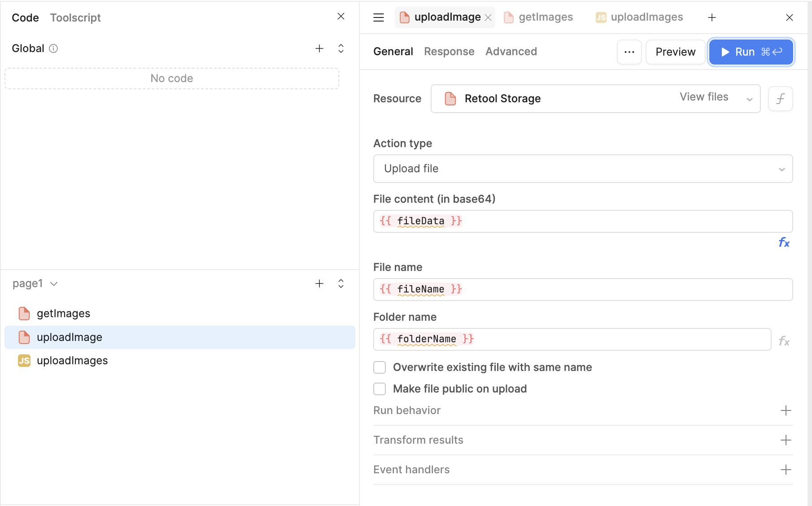
Task: Open the Action type Upload file dropdown
Action: [582, 169]
